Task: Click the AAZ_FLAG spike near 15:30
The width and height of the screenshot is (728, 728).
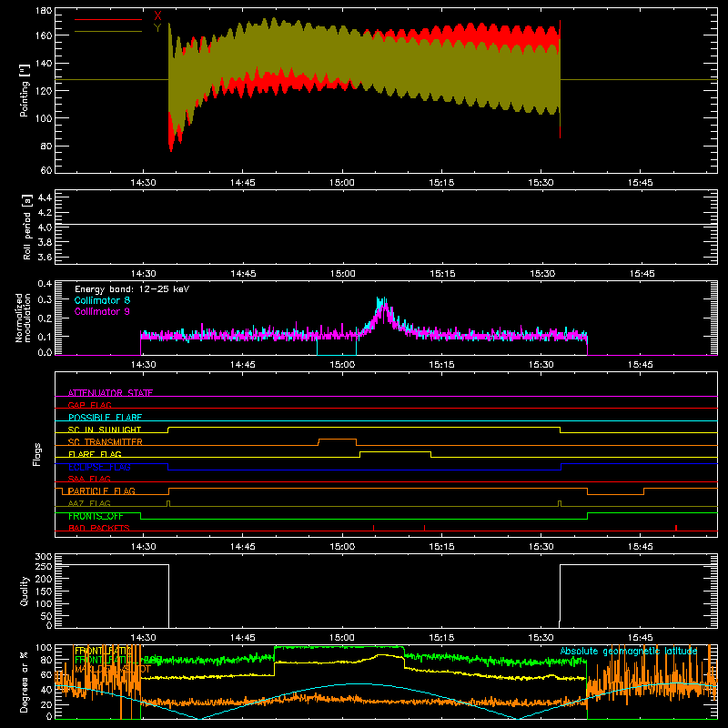Action: tap(560, 503)
